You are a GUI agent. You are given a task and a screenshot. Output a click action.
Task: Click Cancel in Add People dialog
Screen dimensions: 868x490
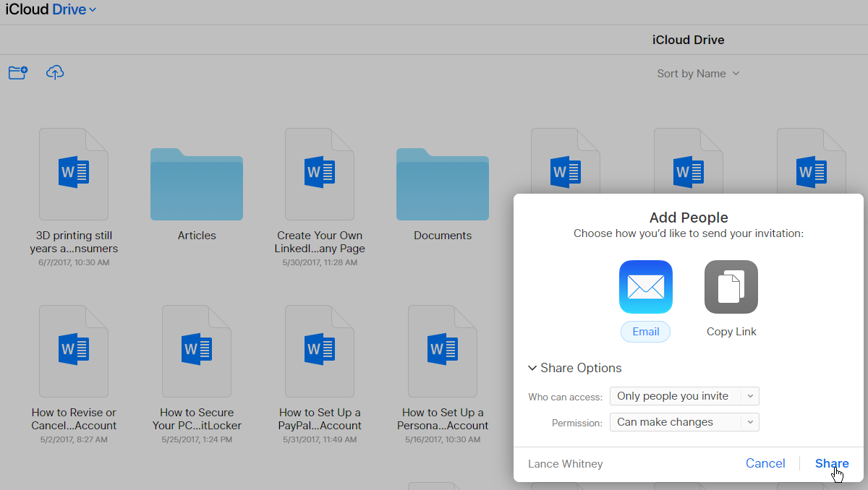[x=765, y=464]
